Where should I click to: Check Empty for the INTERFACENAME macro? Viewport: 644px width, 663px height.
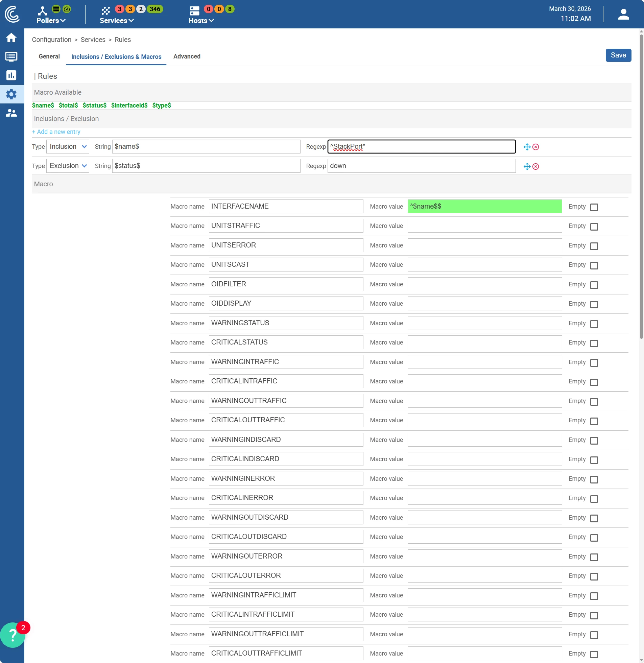tap(594, 207)
